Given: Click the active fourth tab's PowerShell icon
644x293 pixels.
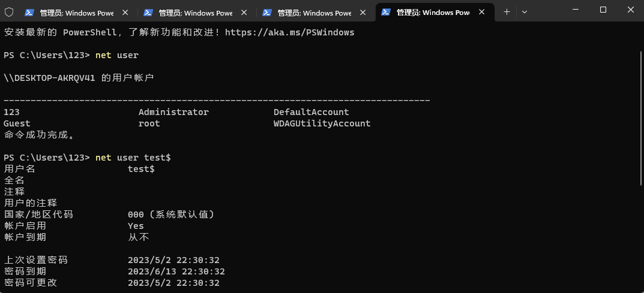Looking at the screenshot, I should coord(386,13).
